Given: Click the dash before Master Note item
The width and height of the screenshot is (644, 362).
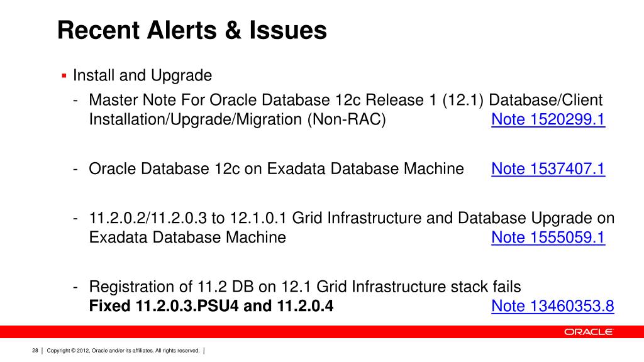Looking at the screenshot, I should tap(75, 100).
